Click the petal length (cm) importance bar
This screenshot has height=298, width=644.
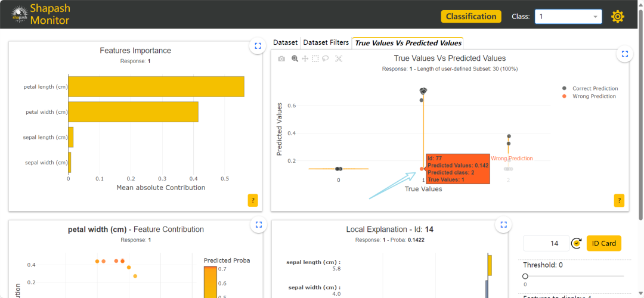pos(156,86)
